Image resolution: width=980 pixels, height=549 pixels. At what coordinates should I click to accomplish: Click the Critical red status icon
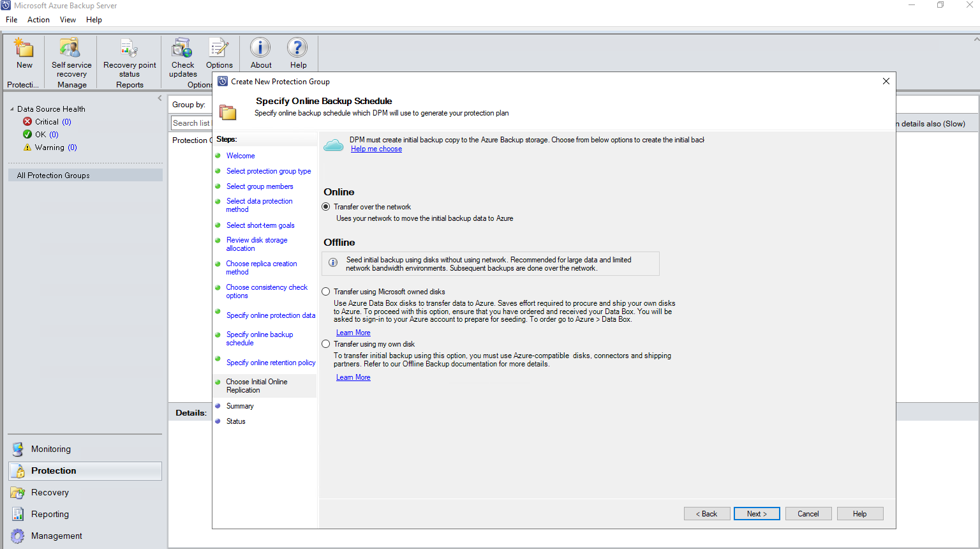pyautogui.click(x=27, y=121)
